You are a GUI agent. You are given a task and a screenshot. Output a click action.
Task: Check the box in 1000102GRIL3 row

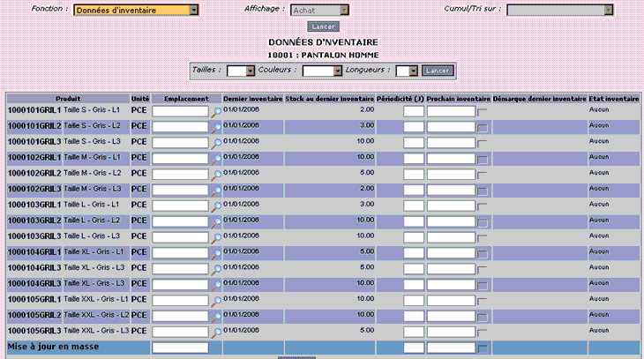tap(483, 191)
